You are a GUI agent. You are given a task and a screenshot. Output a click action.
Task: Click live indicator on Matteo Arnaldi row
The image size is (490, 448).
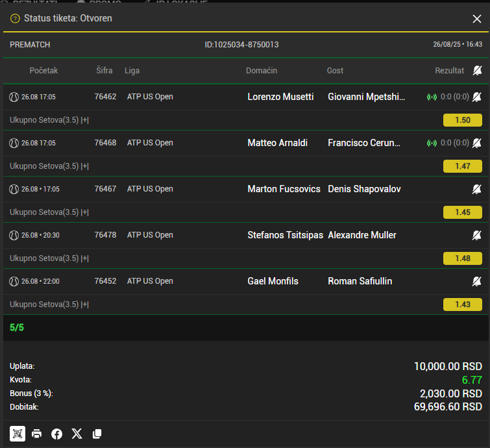(432, 143)
